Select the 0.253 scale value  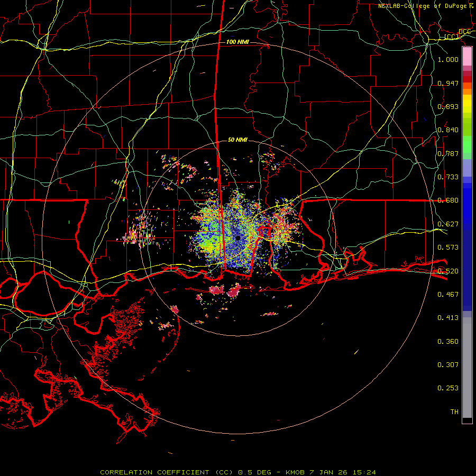448,388
